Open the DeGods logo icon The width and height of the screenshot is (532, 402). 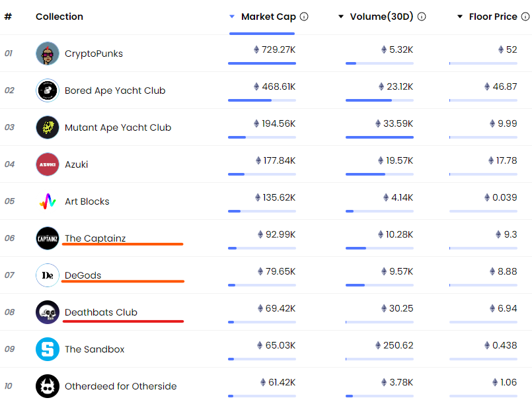click(48, 275)
